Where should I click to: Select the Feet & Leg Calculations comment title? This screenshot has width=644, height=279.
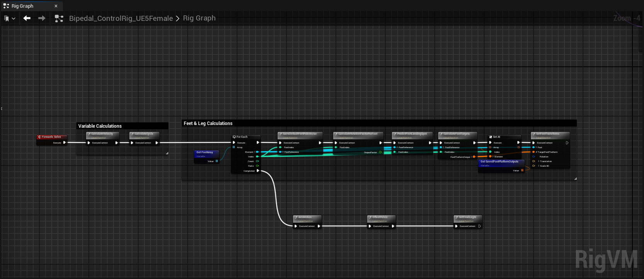[208, 123]
